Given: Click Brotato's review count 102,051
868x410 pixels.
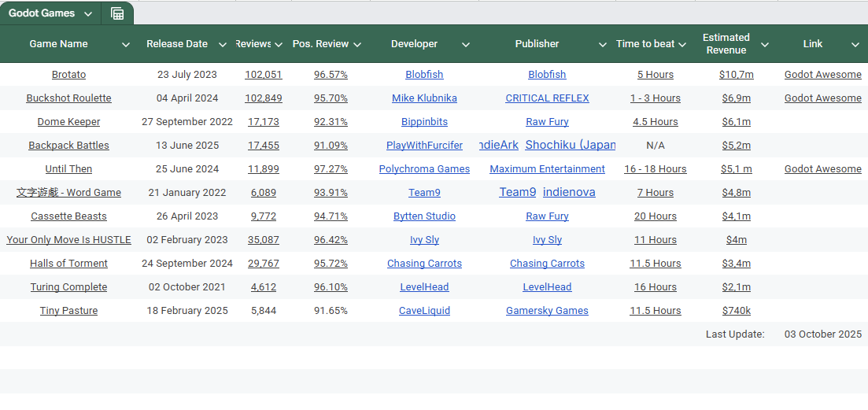Looking at the screenshot, I should [x=264, y=75].
